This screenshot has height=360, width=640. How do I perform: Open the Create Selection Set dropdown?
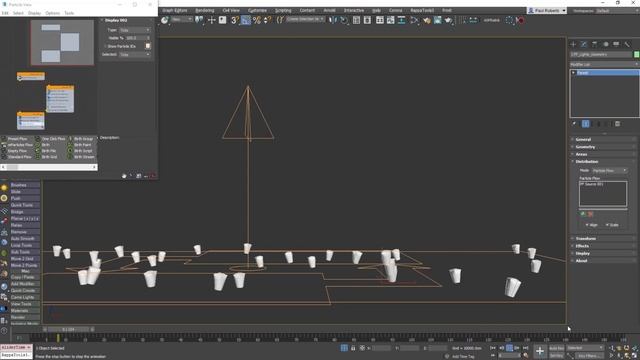[305, 20]
